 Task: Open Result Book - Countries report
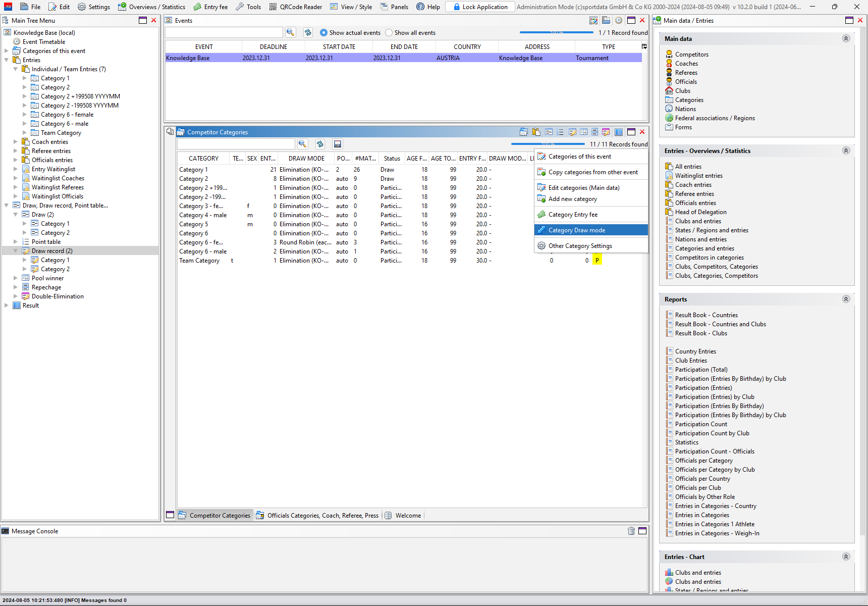pos(706,315)
